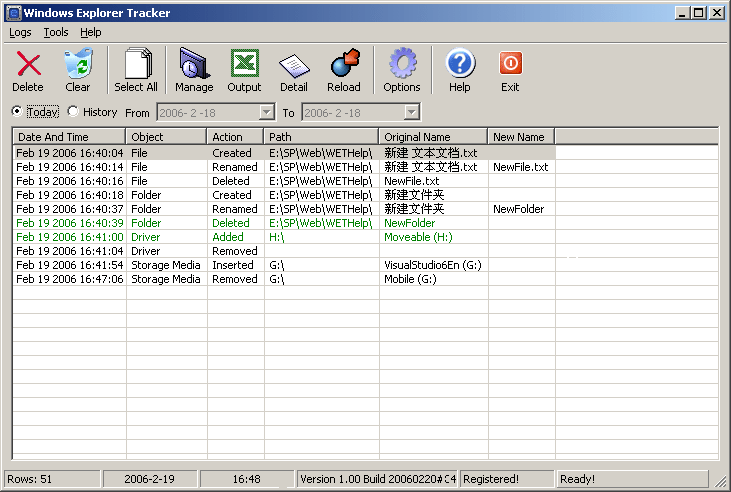
Task: Click the 16:48 status bar time
Action: 247,479
